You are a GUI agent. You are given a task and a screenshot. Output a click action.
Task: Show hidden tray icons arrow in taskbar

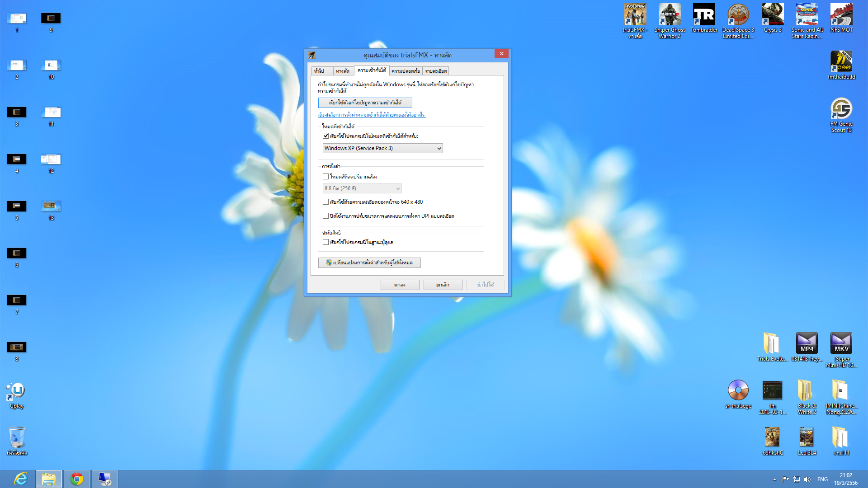tap(774, 479)
